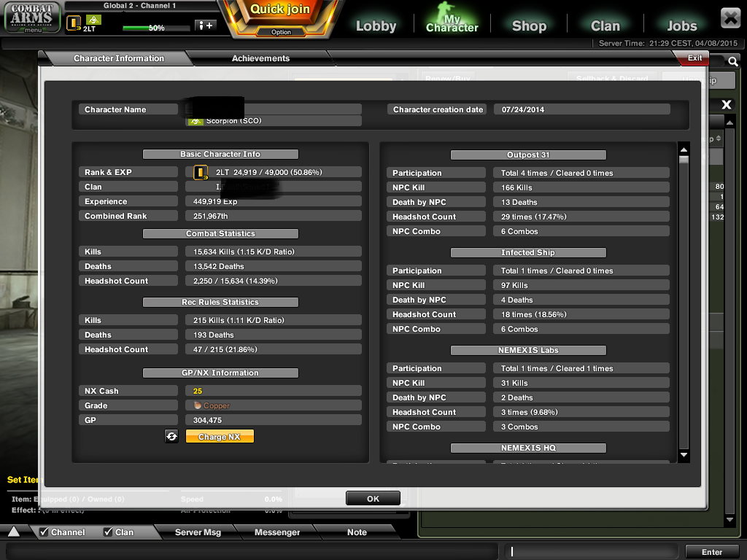Click background inventory scrollbar down arrow

click(x=729, y=519)
